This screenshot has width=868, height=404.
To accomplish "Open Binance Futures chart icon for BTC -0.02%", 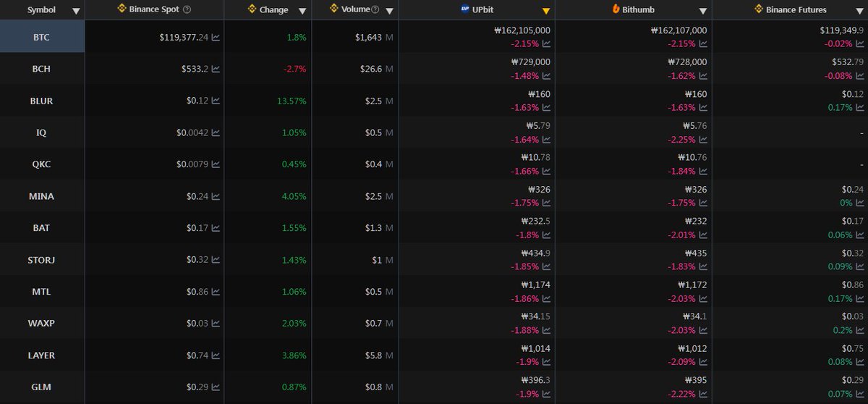I will point(859,44).
